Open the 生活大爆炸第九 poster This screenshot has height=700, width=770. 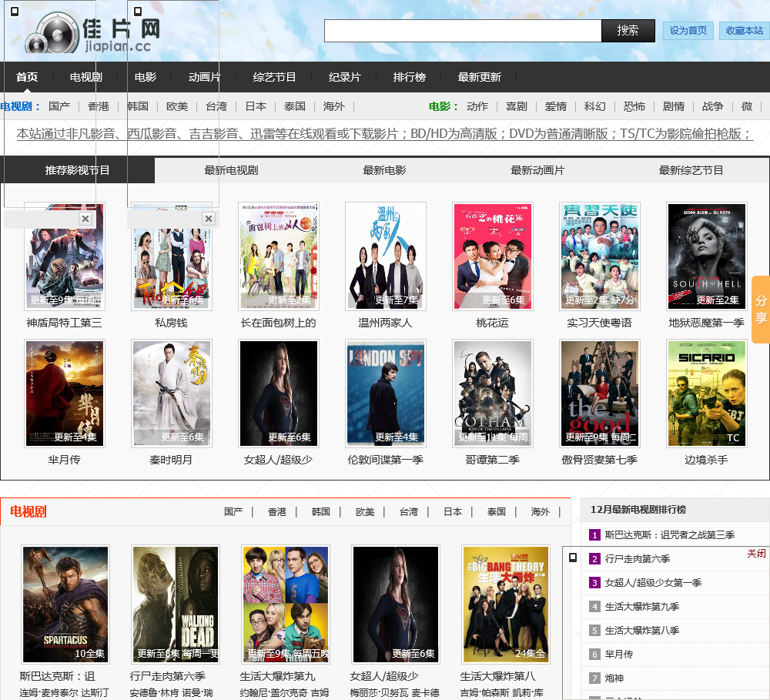[x=286, y=605]
